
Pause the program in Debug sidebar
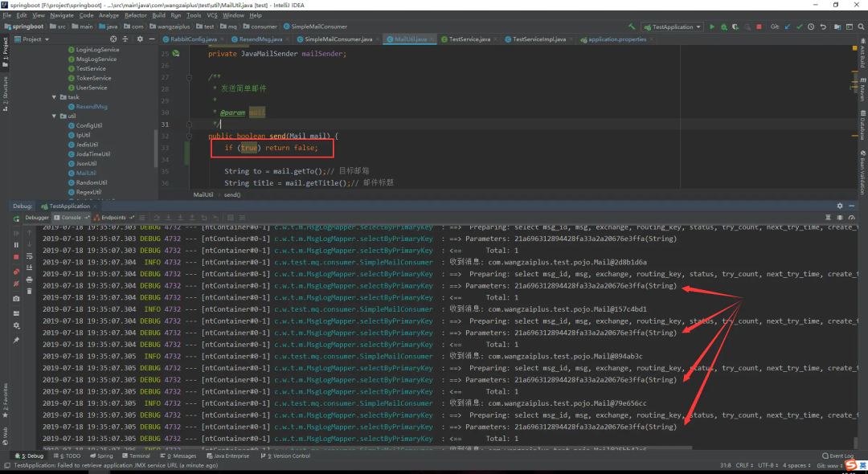click(x=16, y=244)
